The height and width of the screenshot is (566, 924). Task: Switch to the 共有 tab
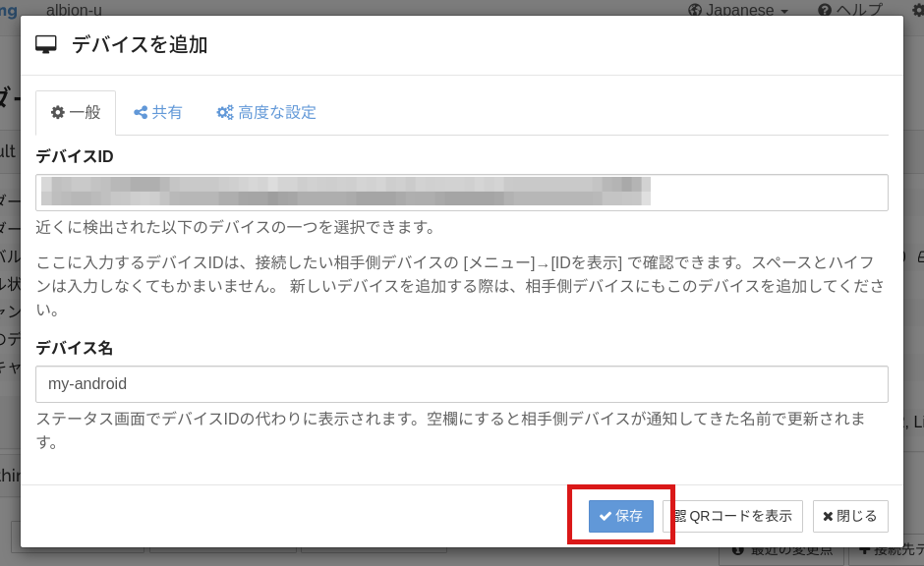(x=158, y=113)
